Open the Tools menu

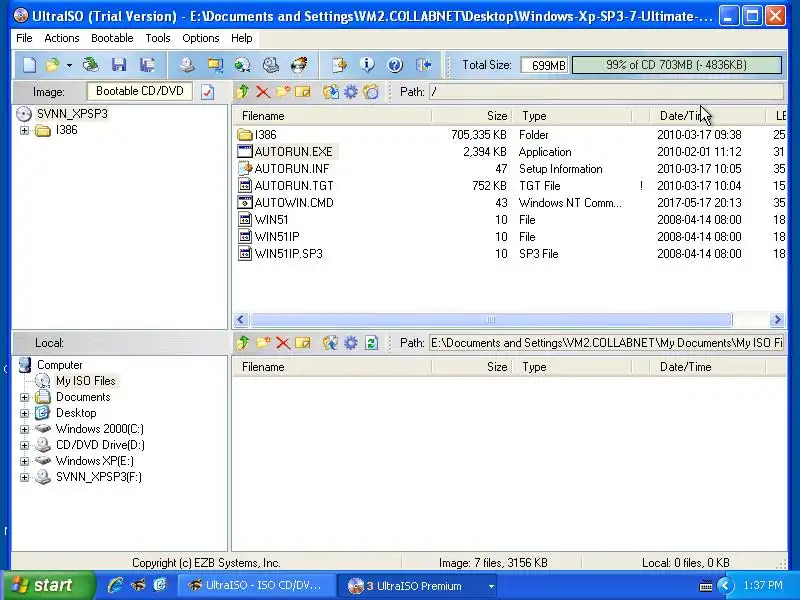coord(158,38)
